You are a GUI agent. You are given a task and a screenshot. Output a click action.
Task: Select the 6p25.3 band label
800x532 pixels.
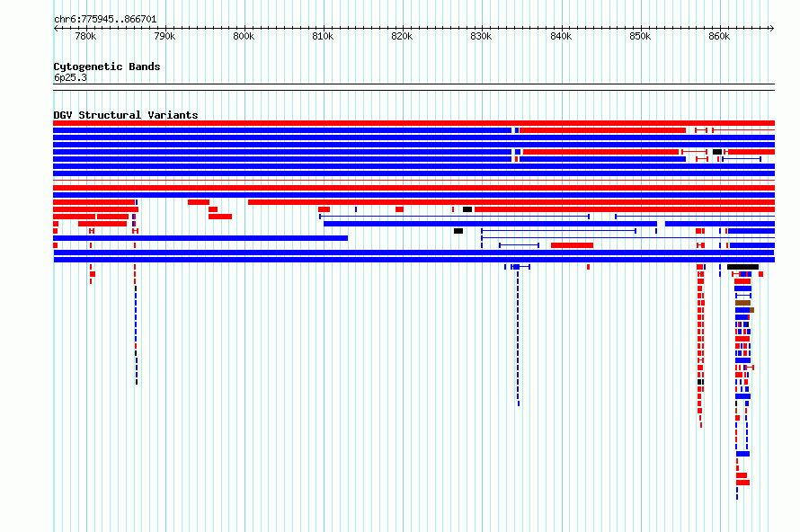pyautogui.click(x=70, y=77)
